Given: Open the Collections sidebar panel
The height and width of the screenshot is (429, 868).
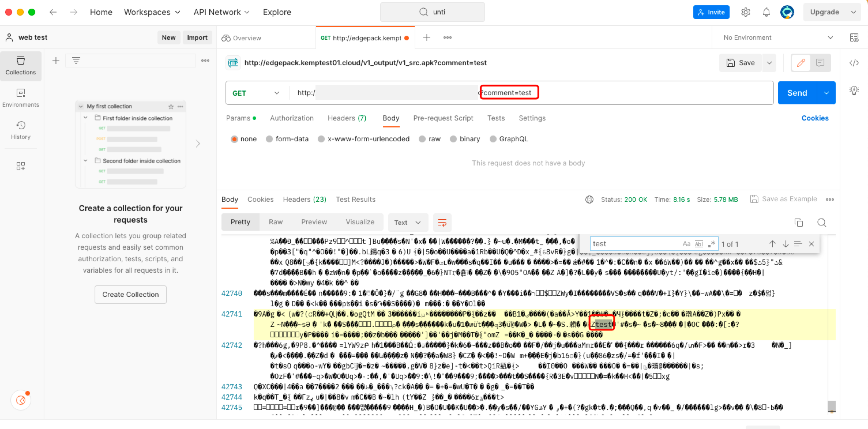Looking at the screenshot, I should pos(20,66).
